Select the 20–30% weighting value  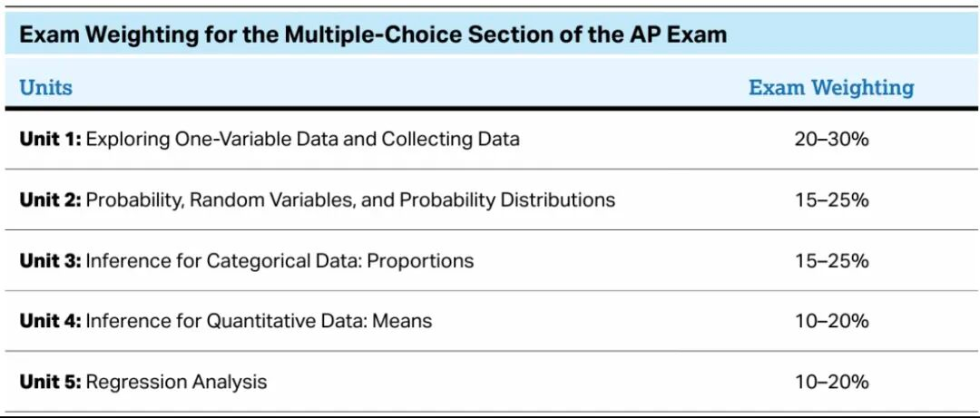click(831, 139)
